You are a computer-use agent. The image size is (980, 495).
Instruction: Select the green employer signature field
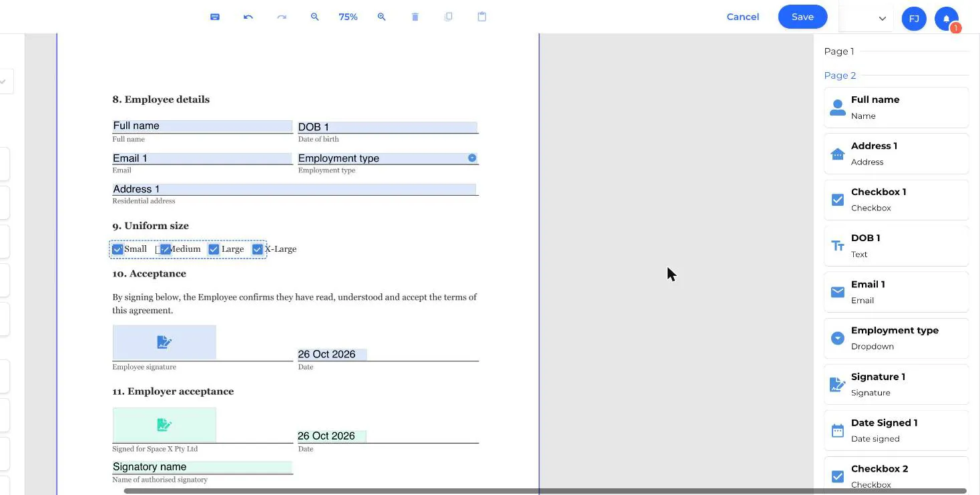pos(164,424)
